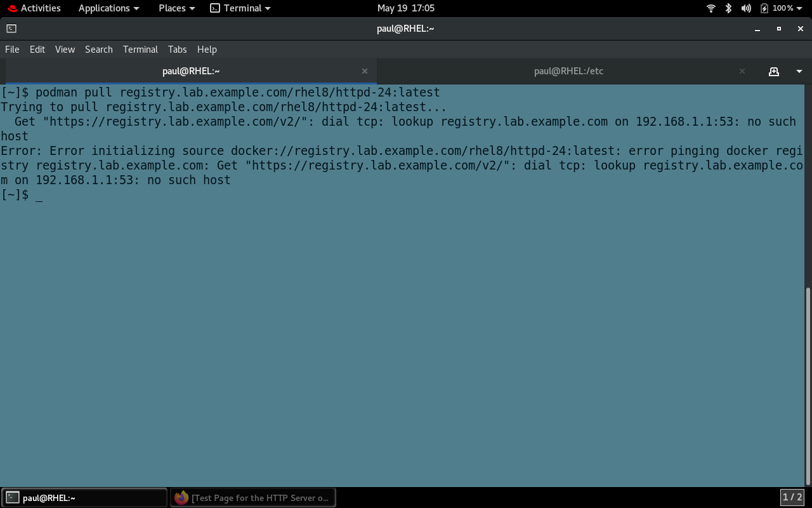
Task: Open a new terminal tab with the plus icon
Action: coord(774,71)
